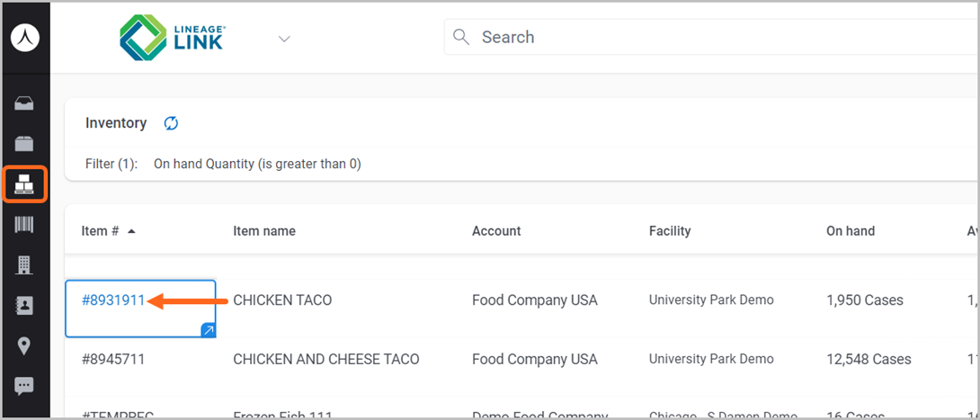The image size is (980, 420).
Task: Open the location pin icon in sidebar
Action: tap(24, 346)
